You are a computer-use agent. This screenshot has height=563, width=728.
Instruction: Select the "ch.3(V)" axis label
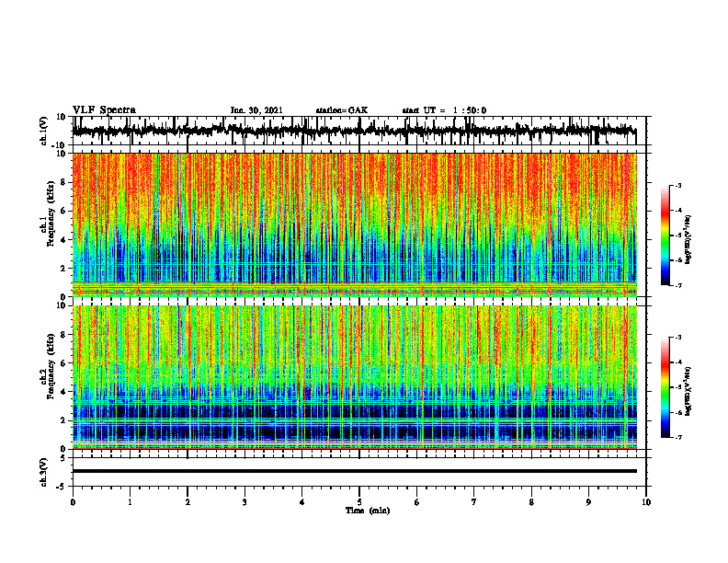[x=44, y=472]
